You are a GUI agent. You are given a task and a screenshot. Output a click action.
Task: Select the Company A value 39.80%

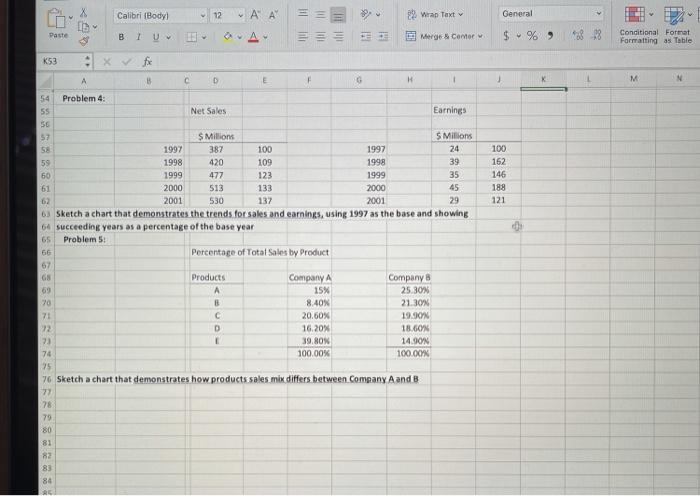point(309,341)
